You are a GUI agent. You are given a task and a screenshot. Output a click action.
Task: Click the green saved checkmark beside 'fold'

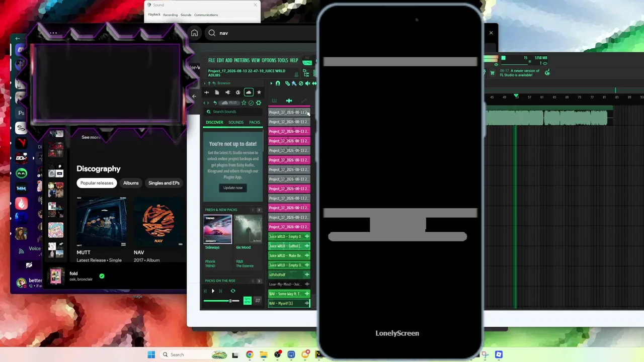[x=102, y=276]
